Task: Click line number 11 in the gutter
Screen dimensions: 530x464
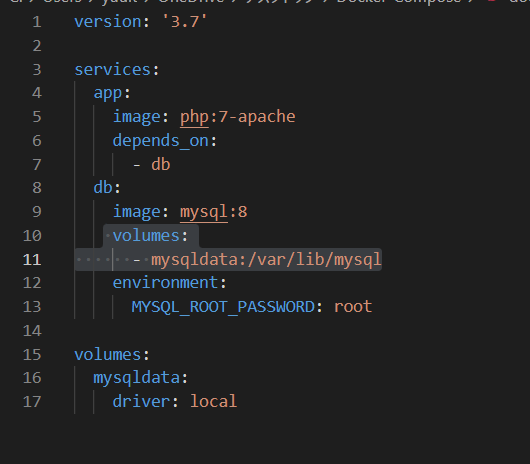Action: pos(32,260)
